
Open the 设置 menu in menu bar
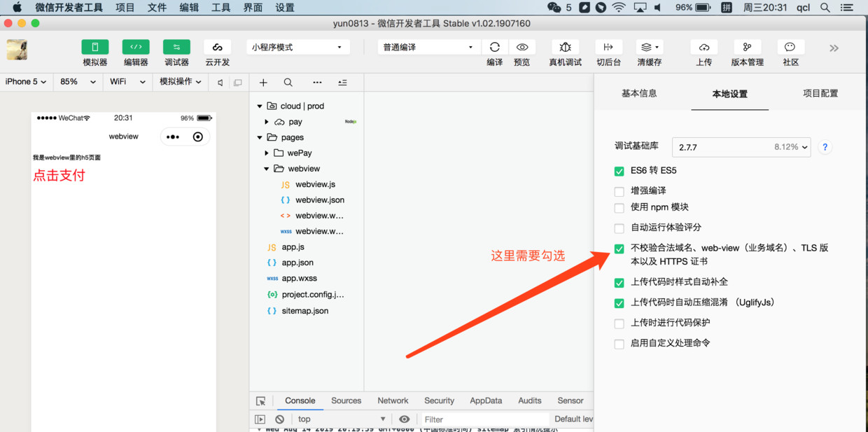[x=285, y=8]
